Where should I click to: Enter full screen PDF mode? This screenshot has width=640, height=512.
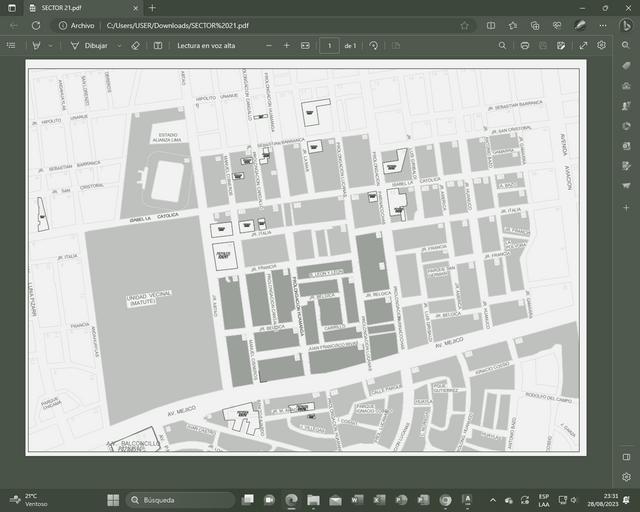[583, 45]
